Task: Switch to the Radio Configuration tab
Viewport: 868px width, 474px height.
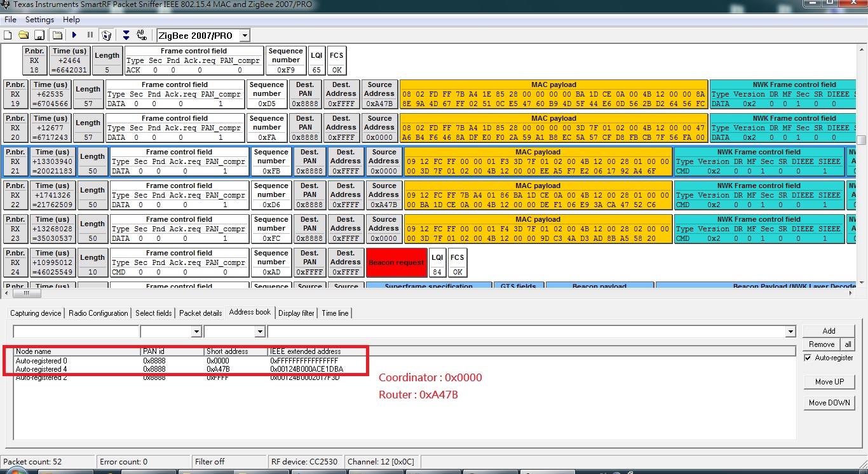Action: (98, 313)
